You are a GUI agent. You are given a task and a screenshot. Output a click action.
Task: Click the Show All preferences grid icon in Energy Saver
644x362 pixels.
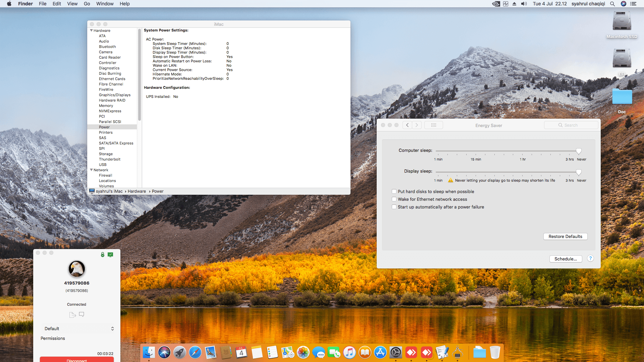pyautogui.click(x=434, y=125)
